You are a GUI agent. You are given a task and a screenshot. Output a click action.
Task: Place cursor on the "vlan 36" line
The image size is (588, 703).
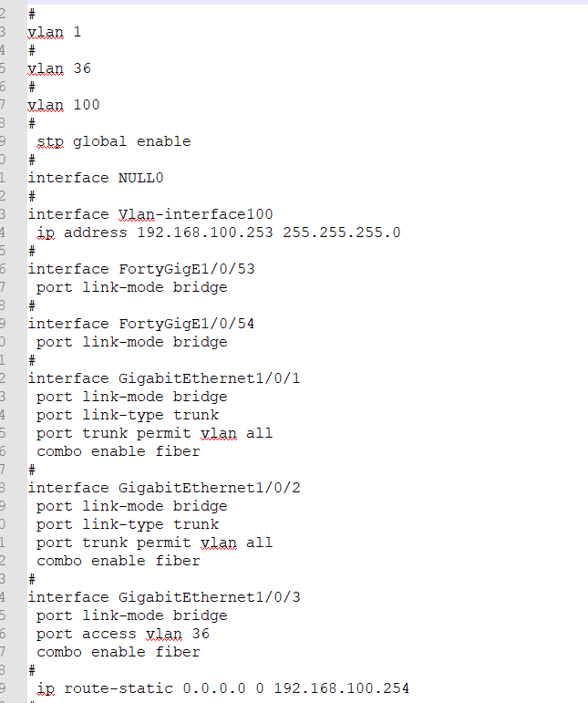(x=59, y=68)
